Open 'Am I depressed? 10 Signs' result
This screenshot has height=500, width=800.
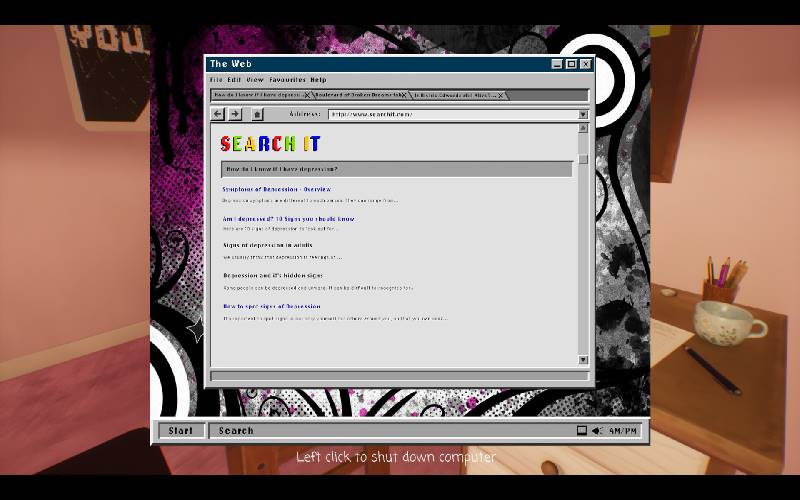288,218
